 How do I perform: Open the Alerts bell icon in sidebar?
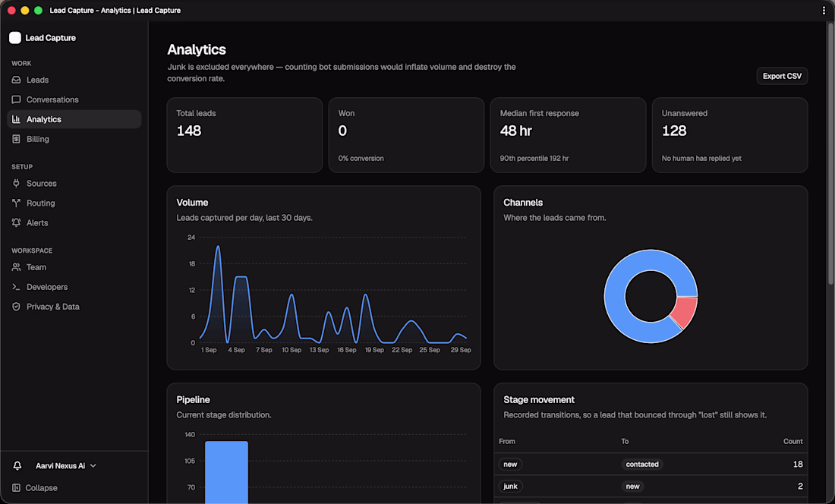pos(17,222)
